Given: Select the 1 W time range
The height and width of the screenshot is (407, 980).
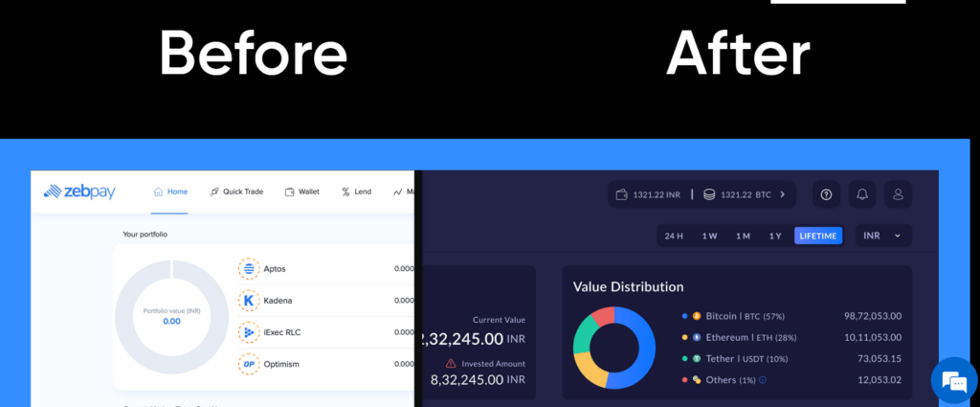Looking at the screenshot, I should point(709,236).
